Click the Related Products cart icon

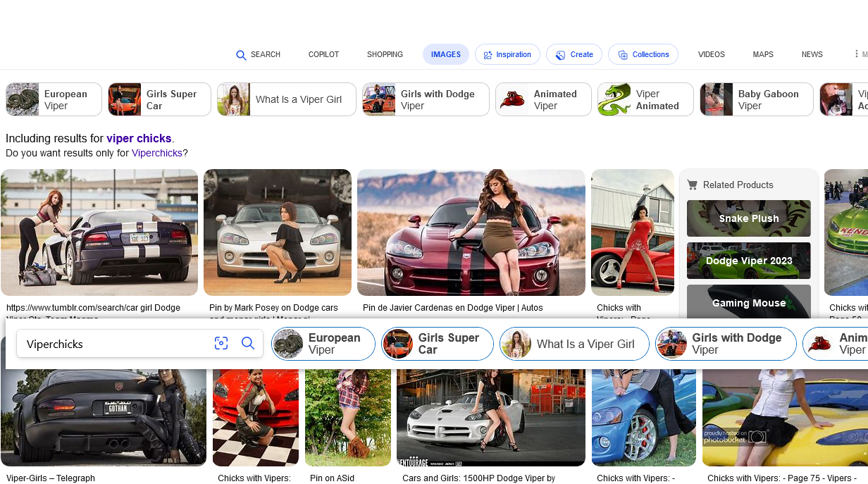click(692, 185)
